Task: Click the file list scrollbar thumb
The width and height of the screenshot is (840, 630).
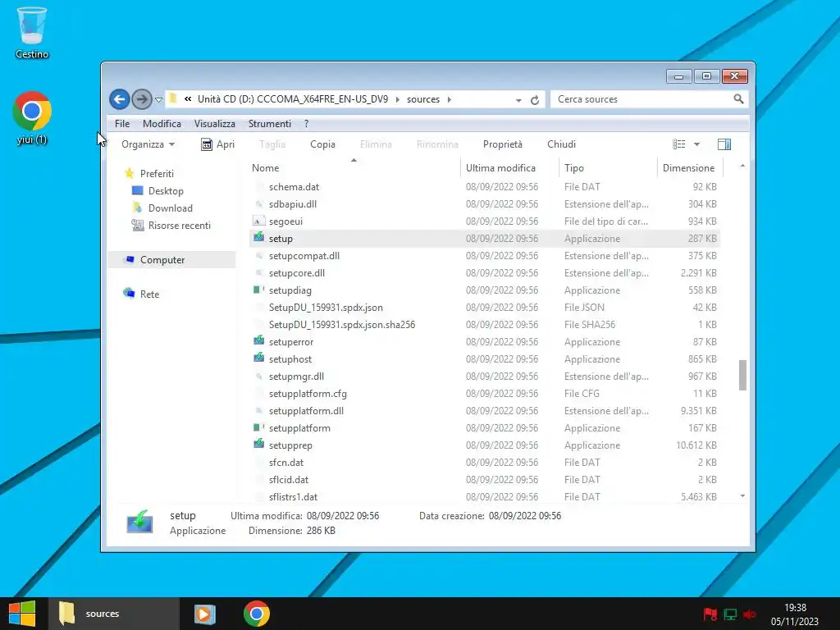Action: pos(742,375)
